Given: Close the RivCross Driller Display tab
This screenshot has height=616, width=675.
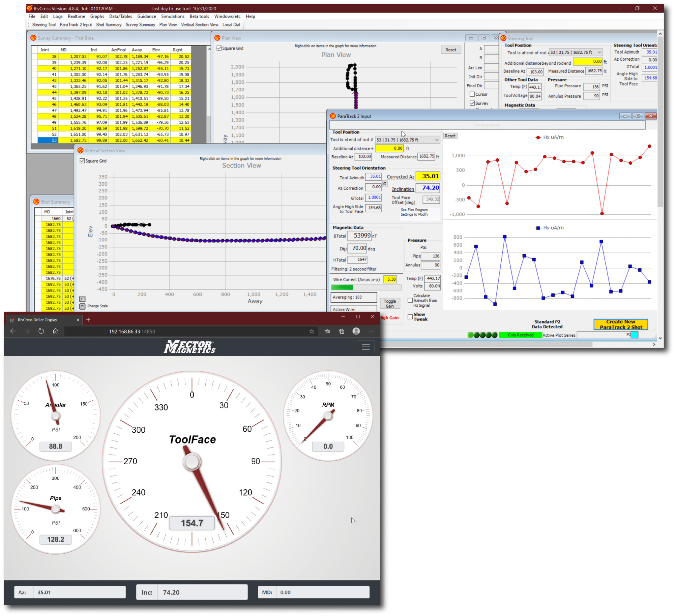Looking at the screenshot, I should pos(78,320).
